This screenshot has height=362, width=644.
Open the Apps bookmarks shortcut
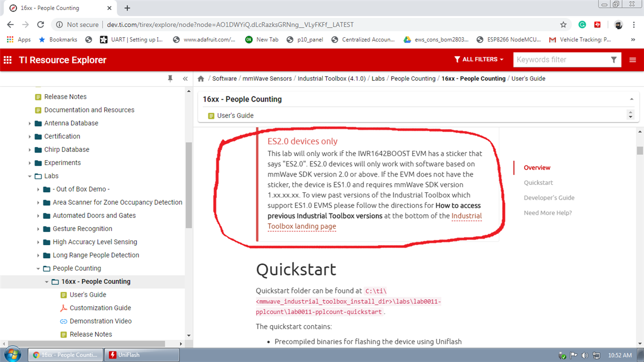tap(19, 39)
